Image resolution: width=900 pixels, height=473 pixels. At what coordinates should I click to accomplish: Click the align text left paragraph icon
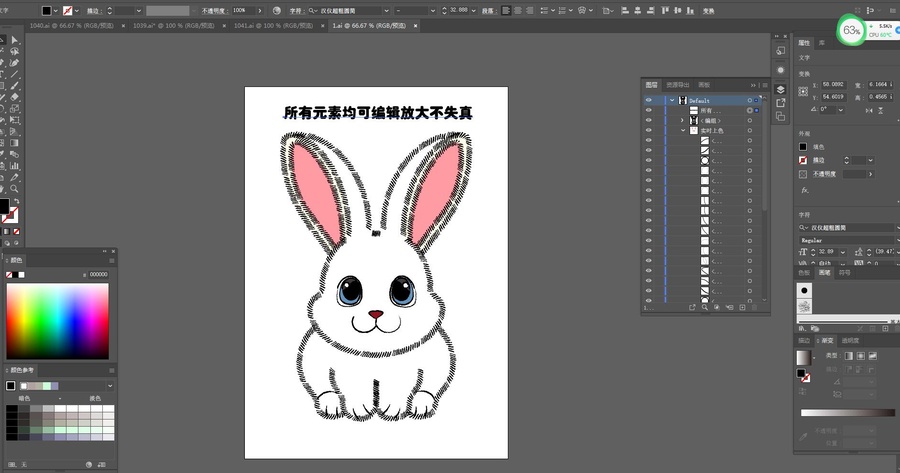(x=506, y=11)
